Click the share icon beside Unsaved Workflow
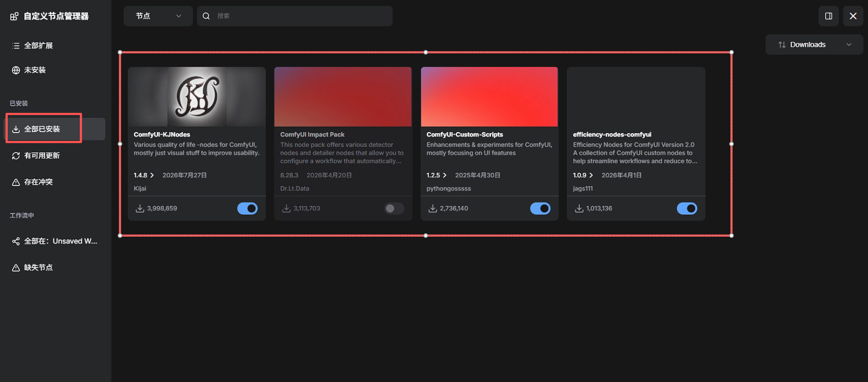868x382 pixels. pyautogui.click(x=16, y=241)
